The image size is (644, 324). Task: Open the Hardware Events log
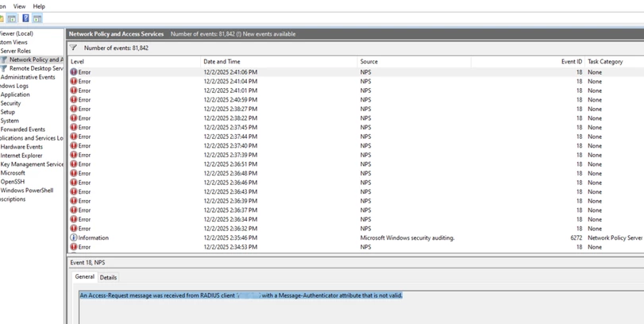tap(21, 147)
